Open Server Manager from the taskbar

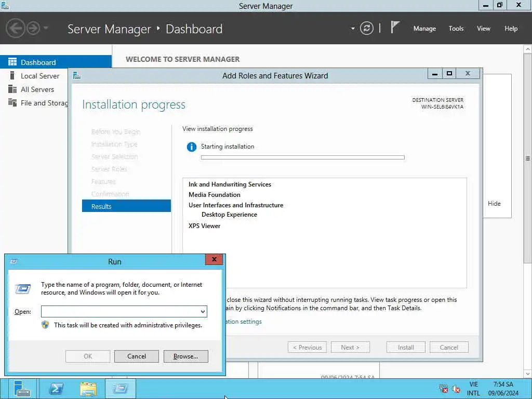point(22,389)
